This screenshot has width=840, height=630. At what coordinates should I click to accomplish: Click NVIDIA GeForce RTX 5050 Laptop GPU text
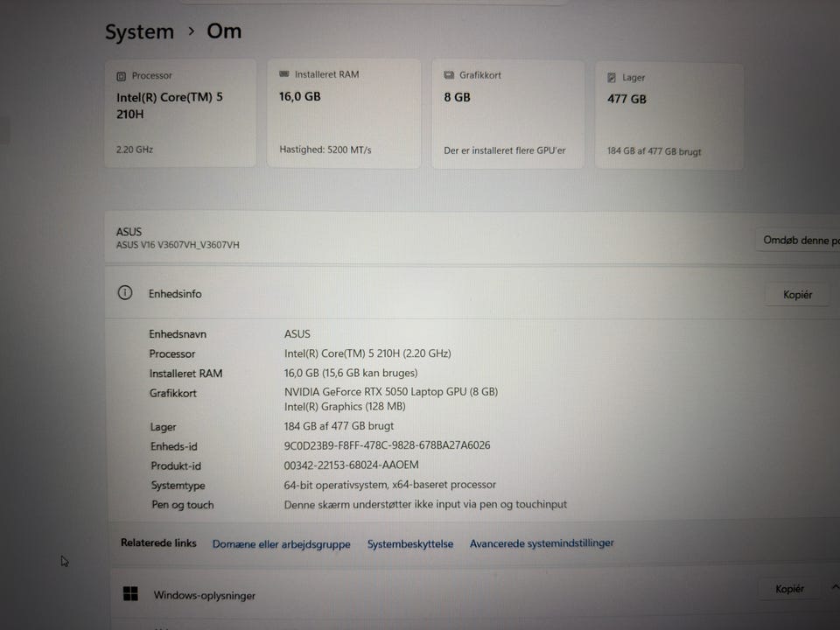[391, 392]
